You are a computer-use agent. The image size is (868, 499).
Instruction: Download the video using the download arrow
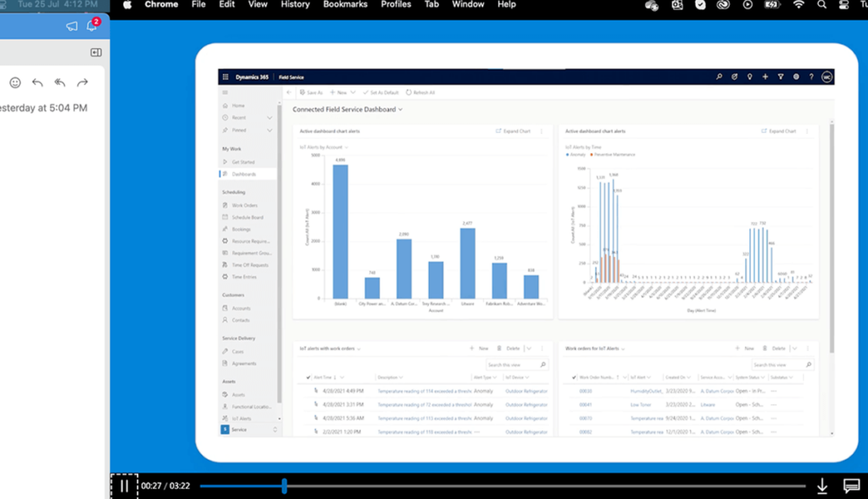(x=821, y=486)
